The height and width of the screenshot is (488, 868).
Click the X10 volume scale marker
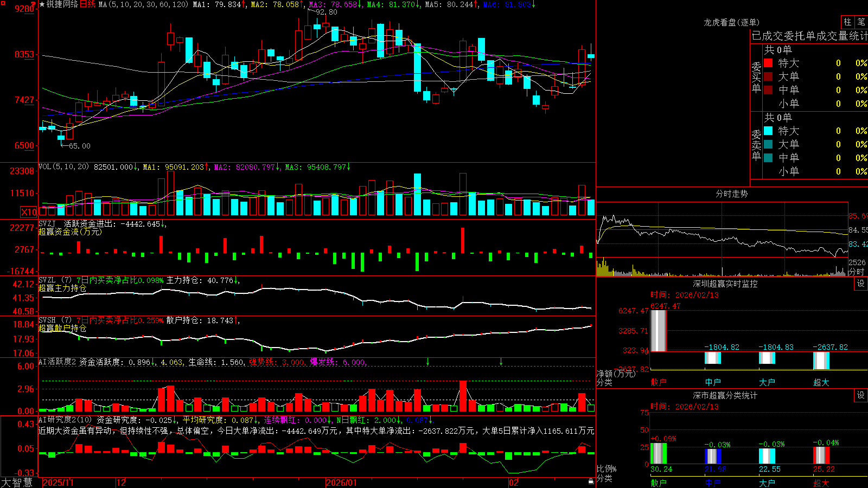(29, 212)
